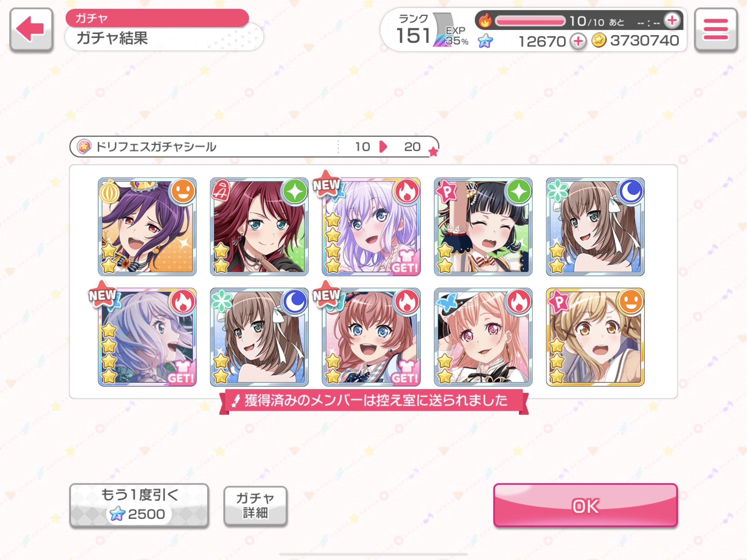Image resolution: width=747 pixels, height=560 pixels.
Task: Tap the blue star gem icon
Action: pos(485,41)
